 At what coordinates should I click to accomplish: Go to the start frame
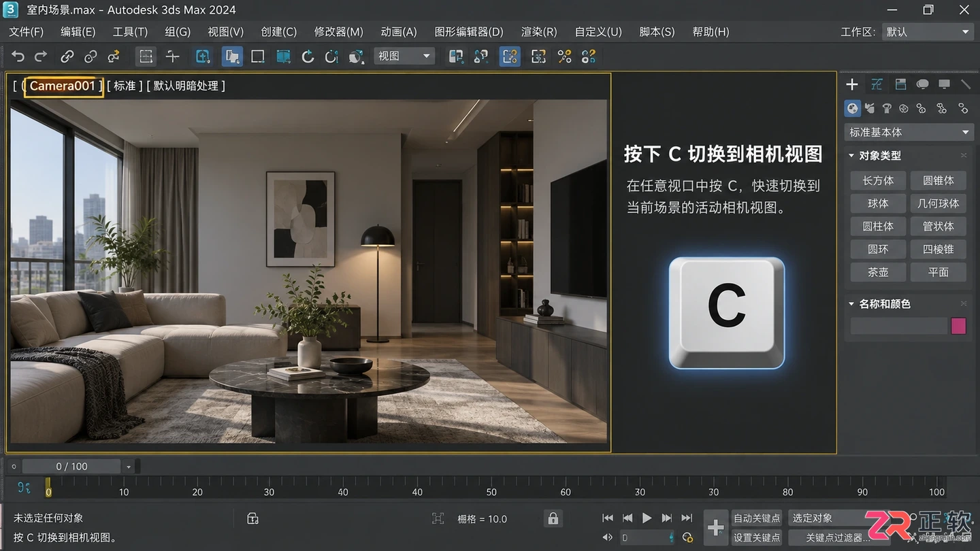(x=608, y=518)
